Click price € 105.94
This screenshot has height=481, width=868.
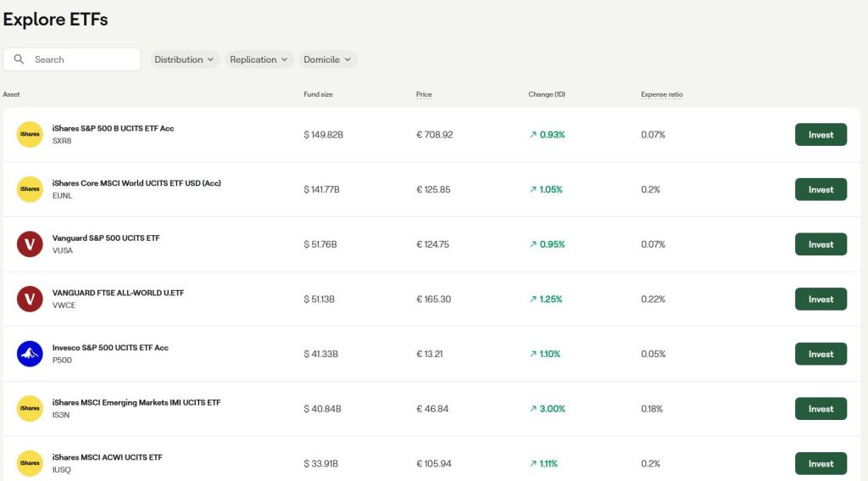(434, 464)
